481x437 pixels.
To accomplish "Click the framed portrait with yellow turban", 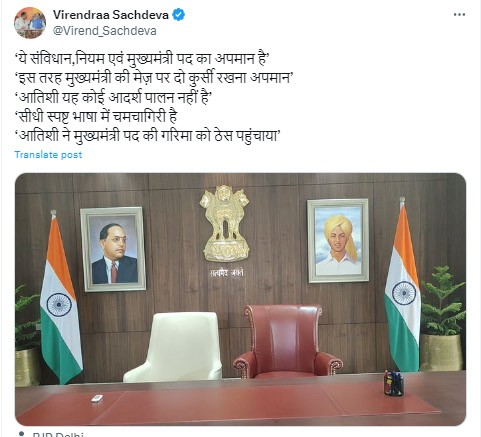I will click(338, 240).
